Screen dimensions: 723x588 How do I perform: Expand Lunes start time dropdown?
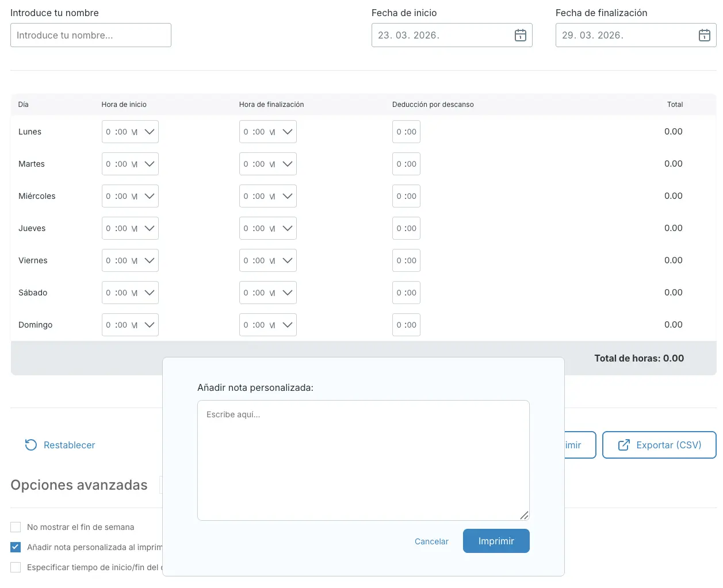click(x=150, y=132)
